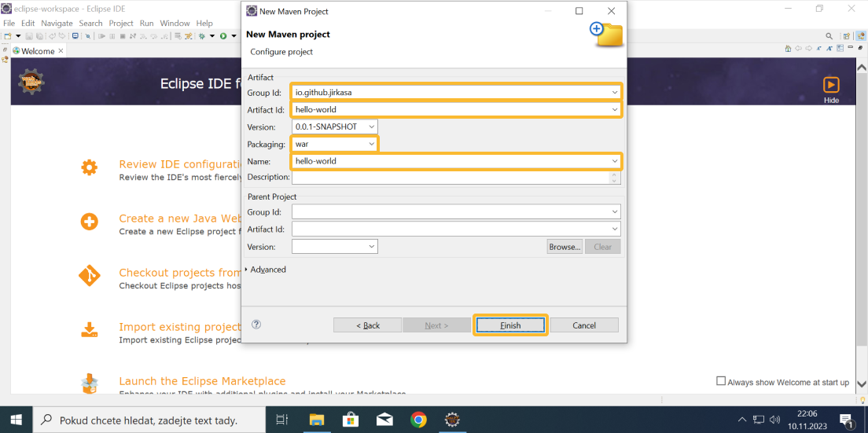
Task: Open the Project menu
Action: (x=121, y=24)
